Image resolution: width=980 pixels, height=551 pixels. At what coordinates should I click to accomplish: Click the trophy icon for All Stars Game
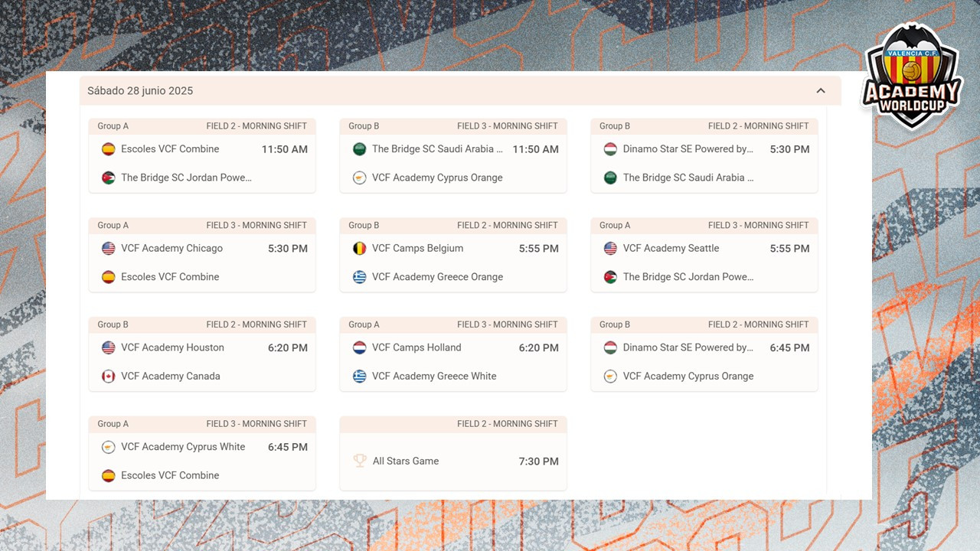pyautogui.click(x=360, y=461)
